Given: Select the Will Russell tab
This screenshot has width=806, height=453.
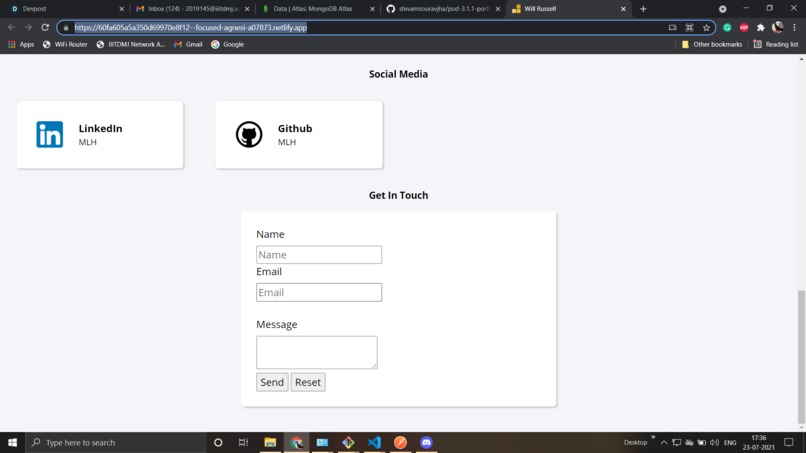Looking at the screenshot, I should pyautogui.click(x=568, y=9).
